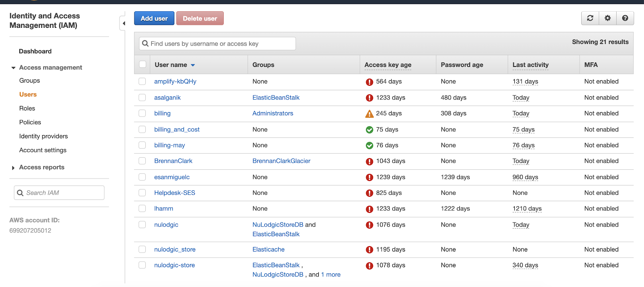Click the Password age column header
The image size is (644, 287).
pos(462,64)
